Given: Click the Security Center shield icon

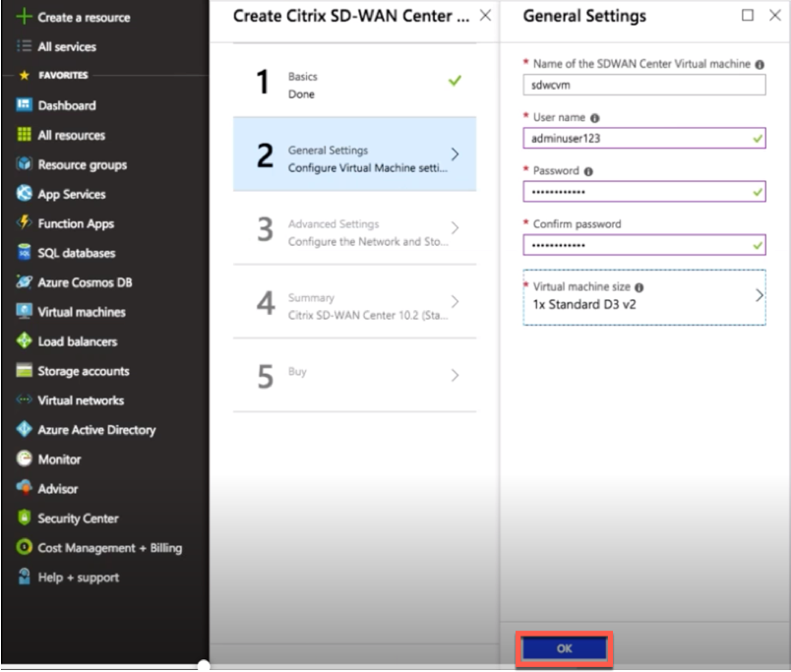Looking at the screenshot, I should 24,518.
